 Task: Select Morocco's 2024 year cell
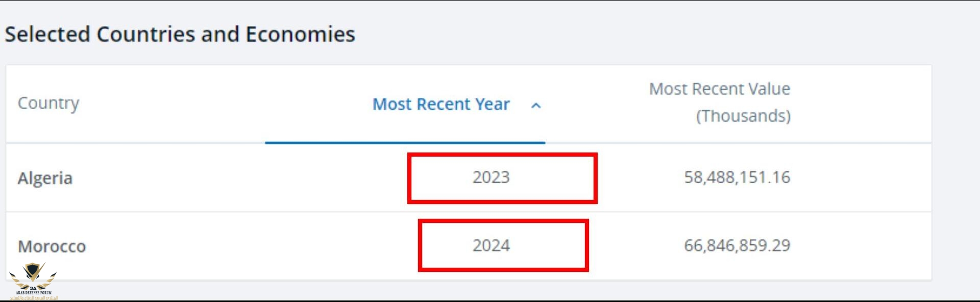coord(491,245)
